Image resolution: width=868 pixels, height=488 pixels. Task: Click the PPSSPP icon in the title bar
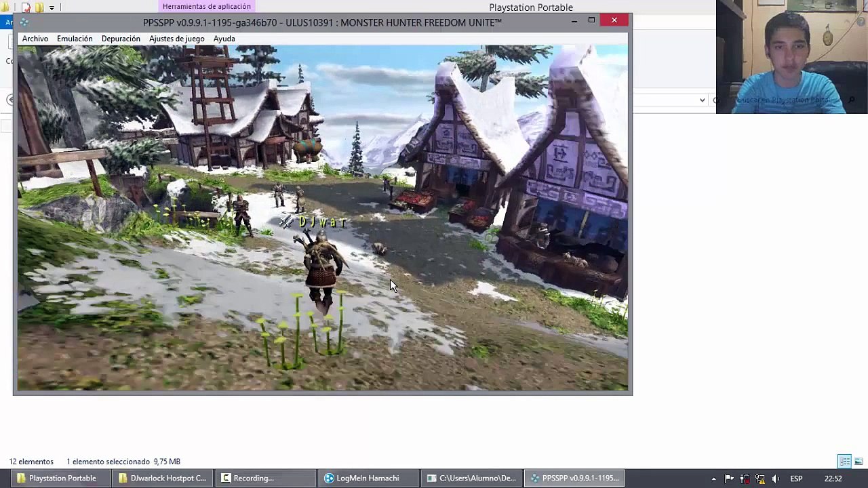point(24,22)
